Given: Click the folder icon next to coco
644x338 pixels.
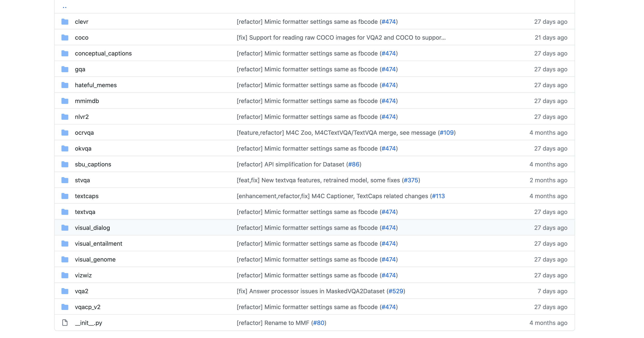Looking at the screenshot, I should tap(65, 37).
